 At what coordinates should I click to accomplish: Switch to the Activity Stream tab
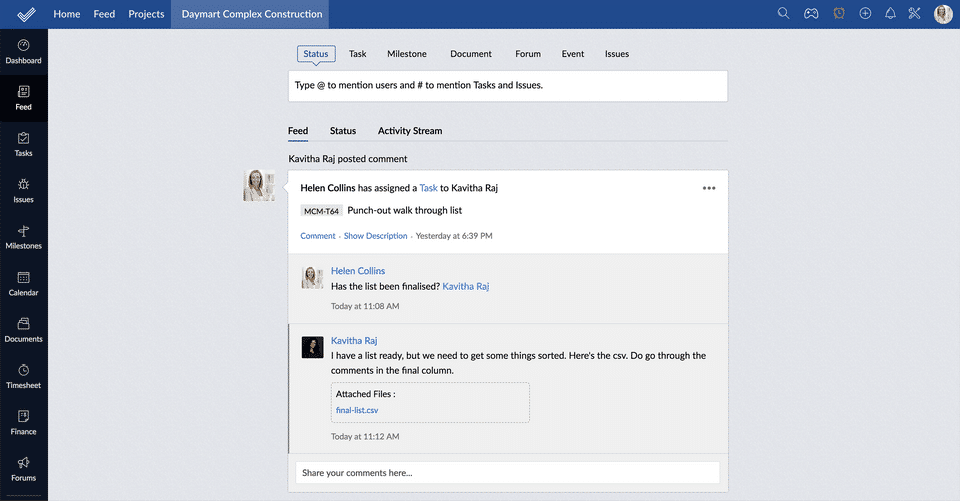pyautogui.click(x=410, y=131)
